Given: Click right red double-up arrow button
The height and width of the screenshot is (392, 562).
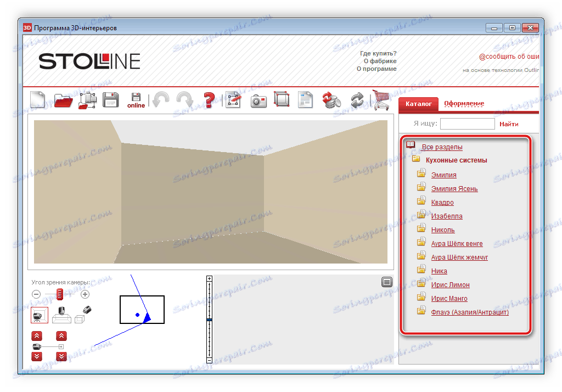Looking at the screenshot, I should pos(61,336).
